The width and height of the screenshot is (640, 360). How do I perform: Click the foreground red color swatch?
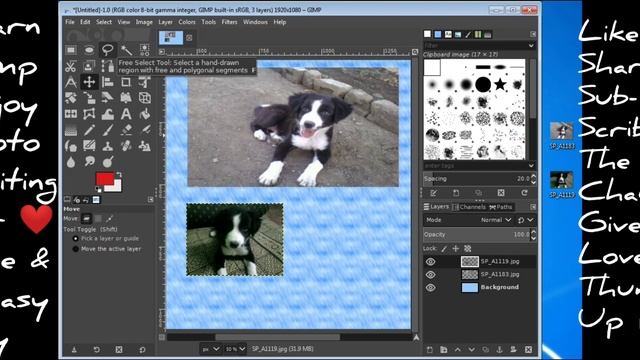(104, 179)
